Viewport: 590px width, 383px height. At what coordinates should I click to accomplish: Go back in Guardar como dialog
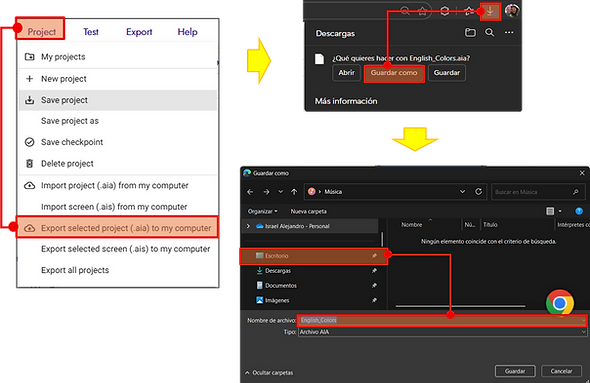[250, 192]
